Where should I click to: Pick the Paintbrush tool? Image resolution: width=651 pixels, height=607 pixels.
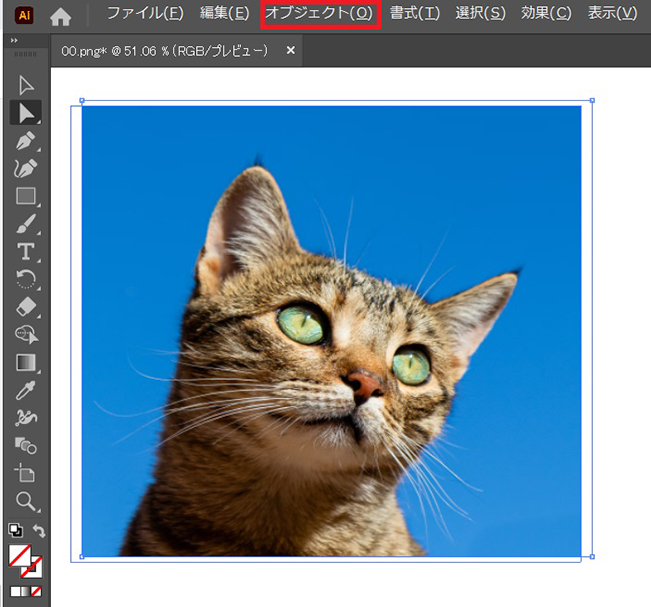click(x=26, y=223)
